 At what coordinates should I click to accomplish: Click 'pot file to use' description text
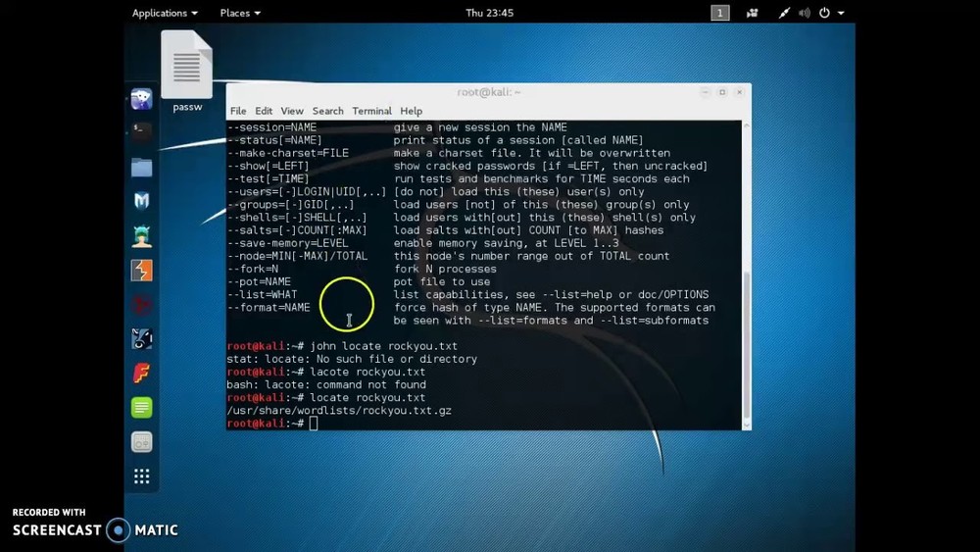[442, 281]
